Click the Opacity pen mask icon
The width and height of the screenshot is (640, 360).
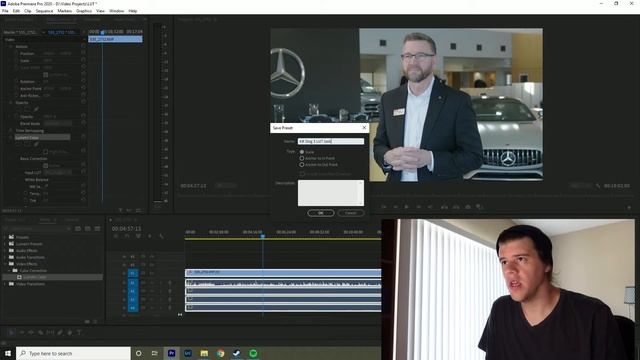point(36,109)
